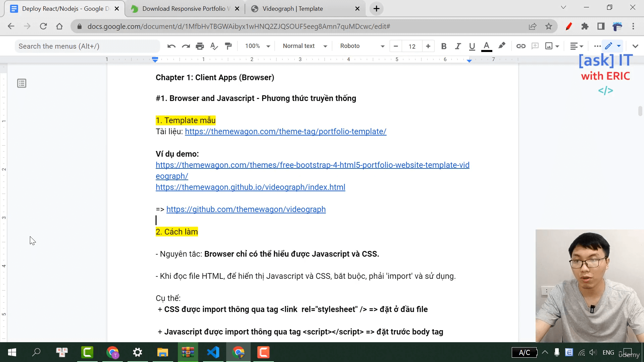Open a new browser tab

pyautogui.click(x=377, y=9)
